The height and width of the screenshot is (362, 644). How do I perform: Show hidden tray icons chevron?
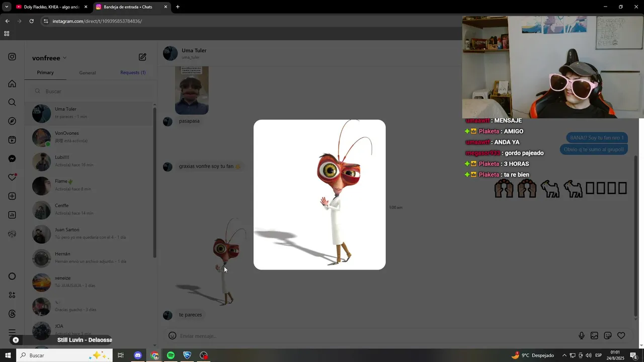coord(564,355)
